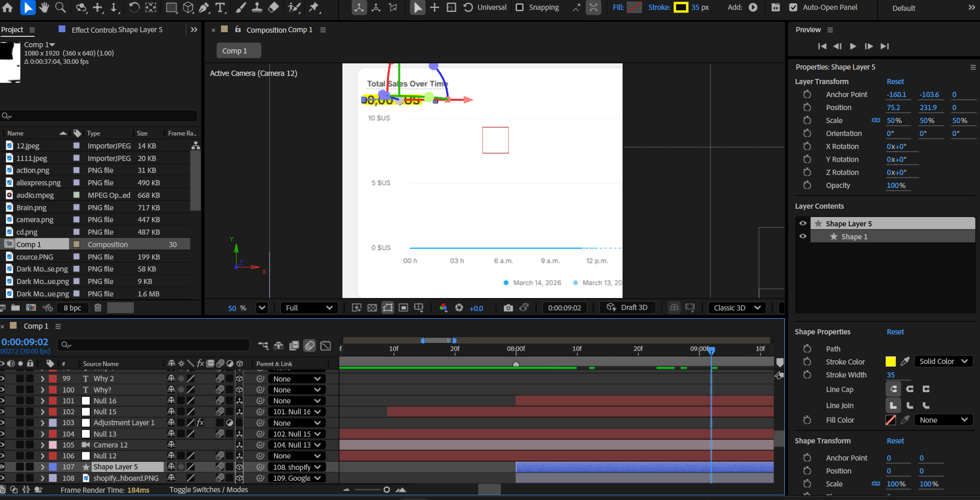Uncheck the Auto-Open Panel checkbox
This screenshot has height=500, width=980.
click(793, 7)
